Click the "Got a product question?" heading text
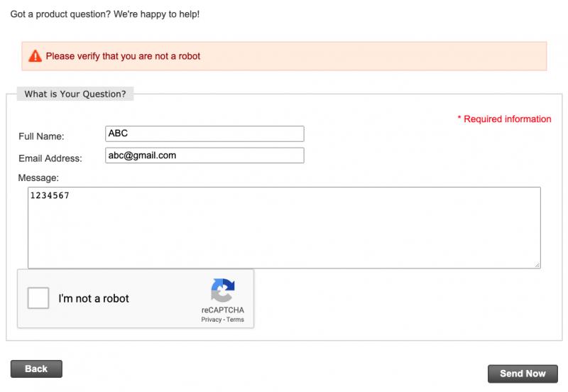Screen dimensions: 568x392 [104, 14]
